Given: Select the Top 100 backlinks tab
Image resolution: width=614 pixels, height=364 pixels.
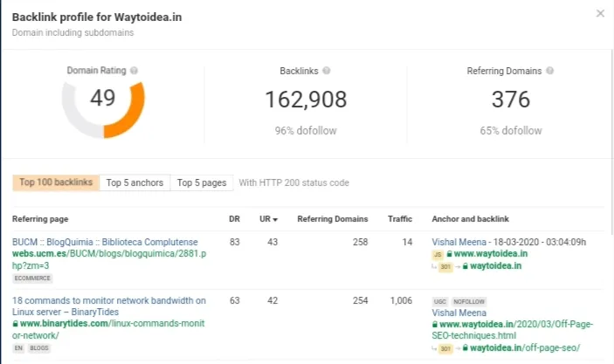Looking at the screenshot, I should (55, 182).
